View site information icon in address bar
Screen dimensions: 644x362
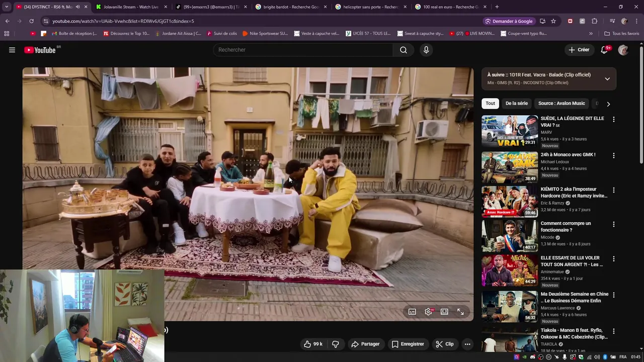coord(46,21)
